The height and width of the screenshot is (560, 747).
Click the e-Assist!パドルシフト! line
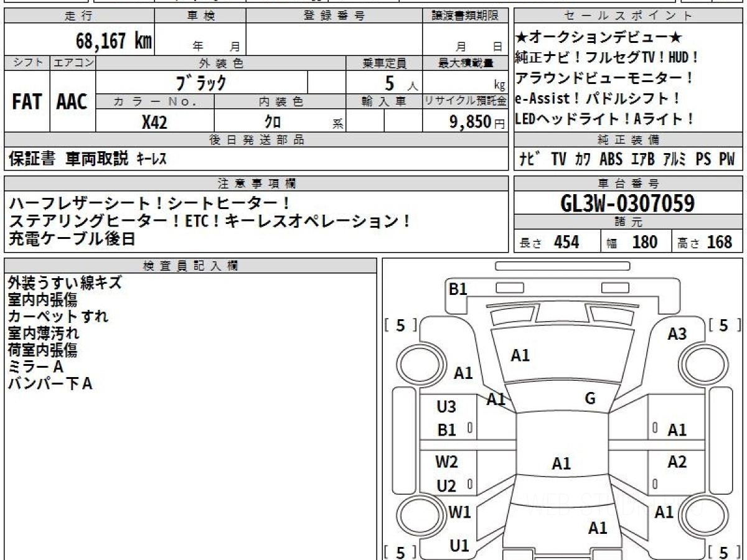(599, 98)
